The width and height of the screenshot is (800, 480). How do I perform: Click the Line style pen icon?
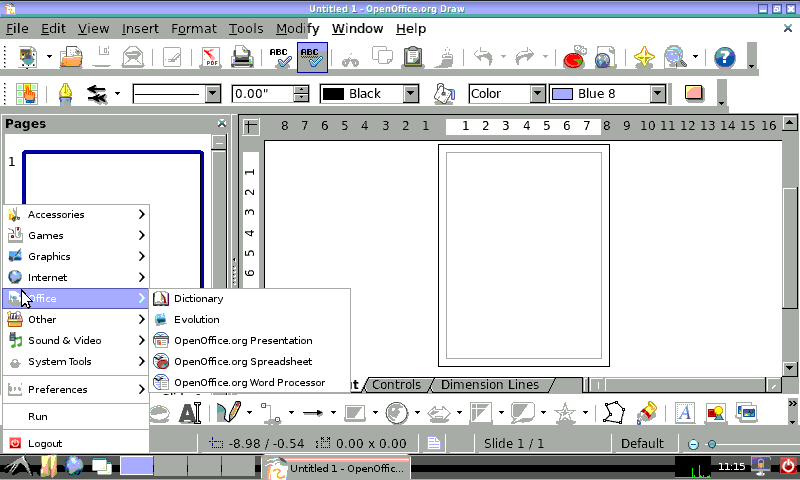[x=65, y=94]
